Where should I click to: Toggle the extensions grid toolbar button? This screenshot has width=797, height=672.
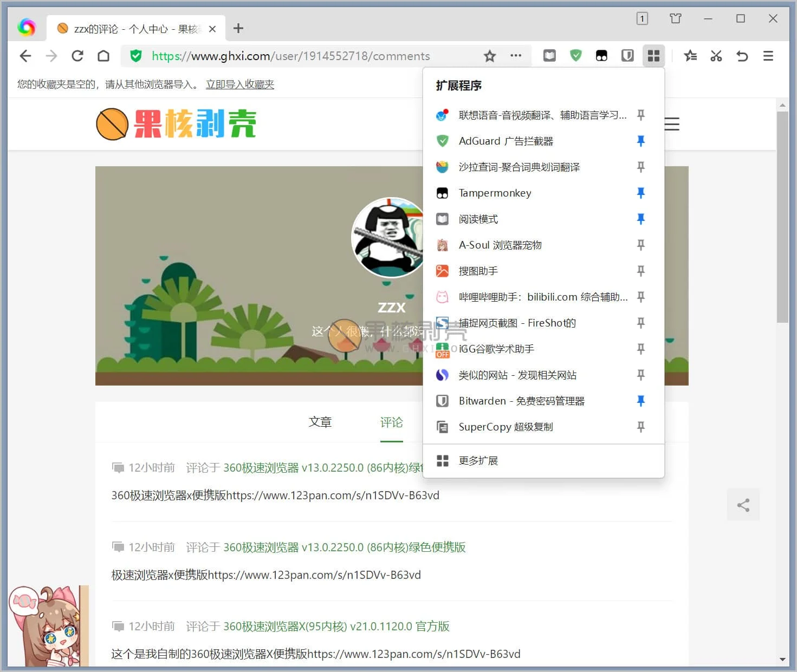pos(654,55)
